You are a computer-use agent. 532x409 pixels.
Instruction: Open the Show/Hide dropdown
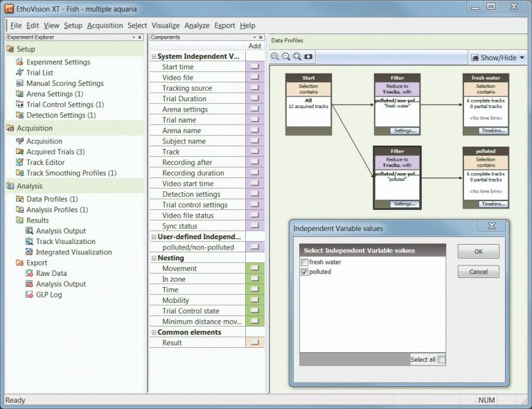click(498, 58)
